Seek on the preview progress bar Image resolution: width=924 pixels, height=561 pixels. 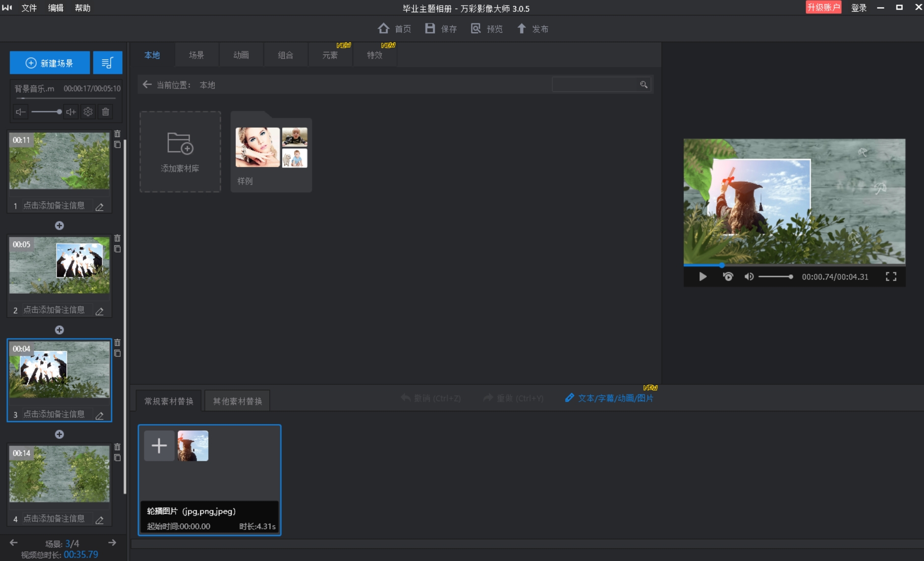coord(794,265)
